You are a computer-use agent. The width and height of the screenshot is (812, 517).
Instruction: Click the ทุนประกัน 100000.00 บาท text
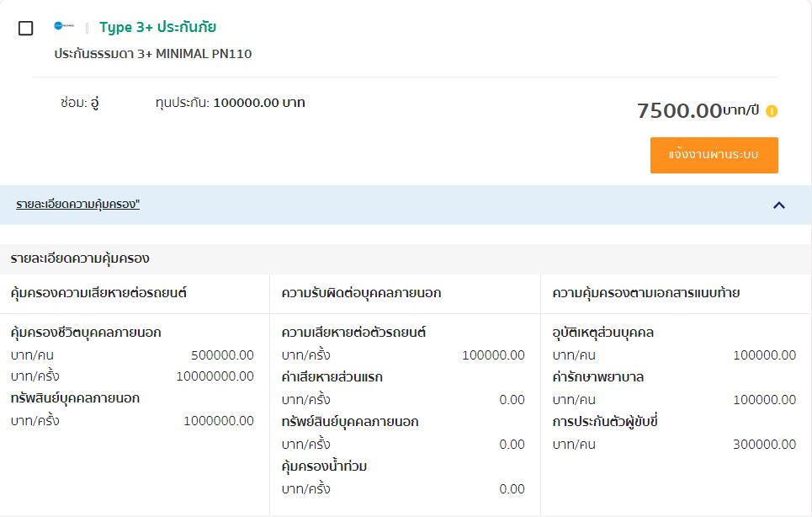tap(230, 103)
